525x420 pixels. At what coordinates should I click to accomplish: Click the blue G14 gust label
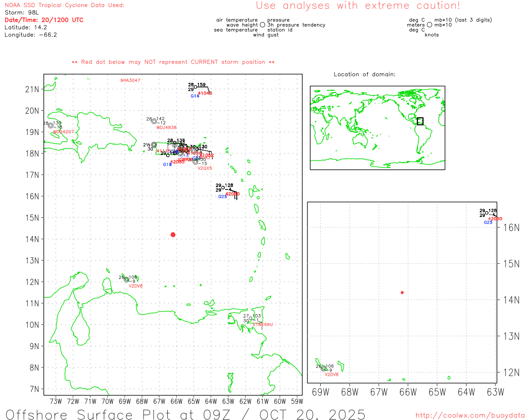pyautogui.click(x=194, y=96)
